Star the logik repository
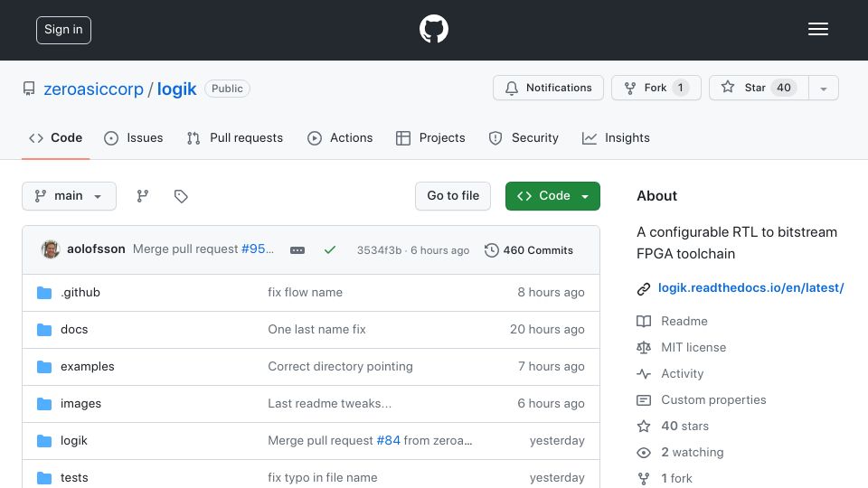868x488 pixels. tap(759, 88)
